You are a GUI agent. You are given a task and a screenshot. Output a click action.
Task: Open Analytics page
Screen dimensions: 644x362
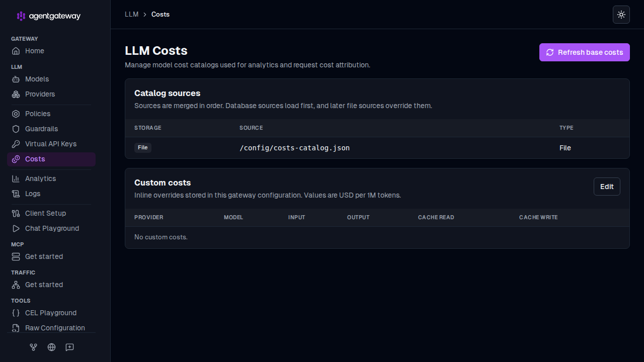point(51,178)
